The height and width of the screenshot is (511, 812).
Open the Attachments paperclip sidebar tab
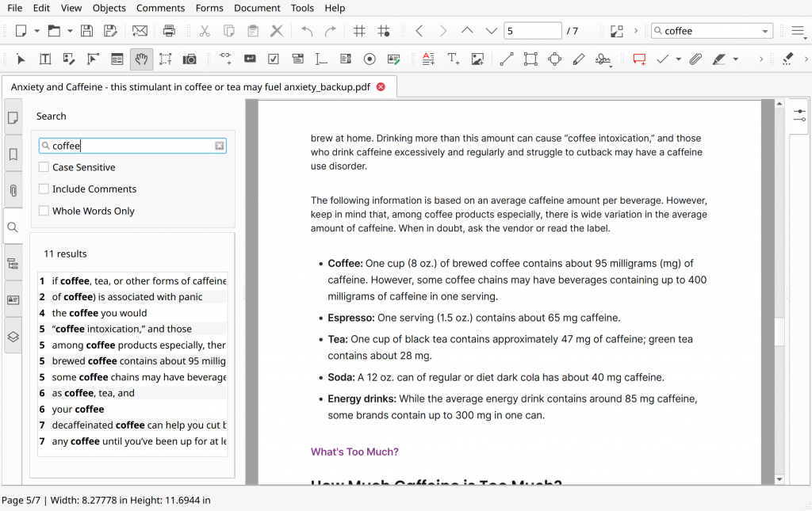point(13,191)
